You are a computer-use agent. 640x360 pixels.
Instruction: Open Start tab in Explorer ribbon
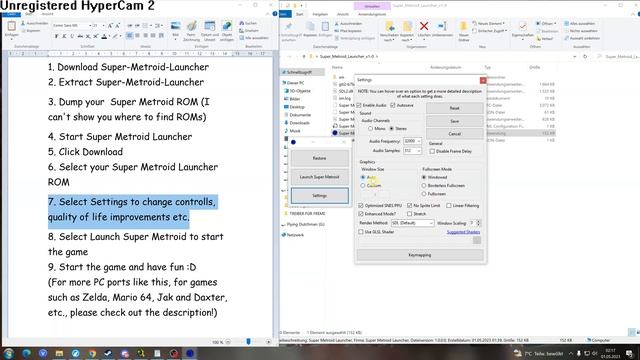coord(300,14)
